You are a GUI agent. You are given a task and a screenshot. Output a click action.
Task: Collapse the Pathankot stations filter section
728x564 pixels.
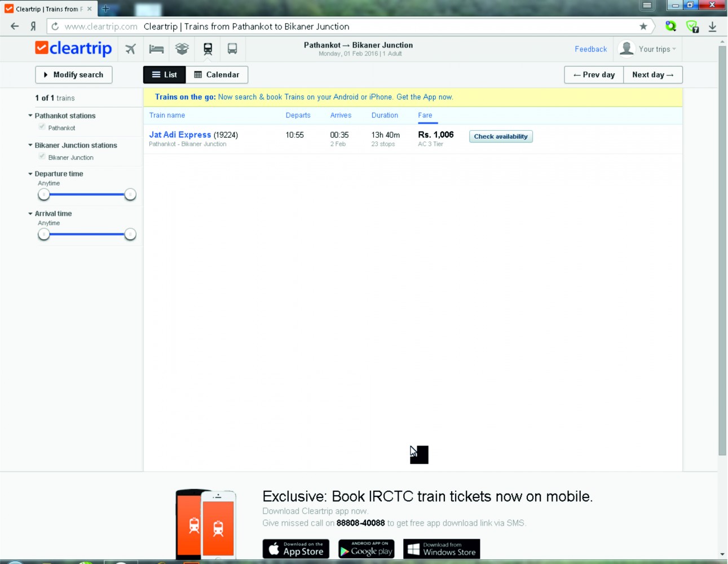[30, 116]
